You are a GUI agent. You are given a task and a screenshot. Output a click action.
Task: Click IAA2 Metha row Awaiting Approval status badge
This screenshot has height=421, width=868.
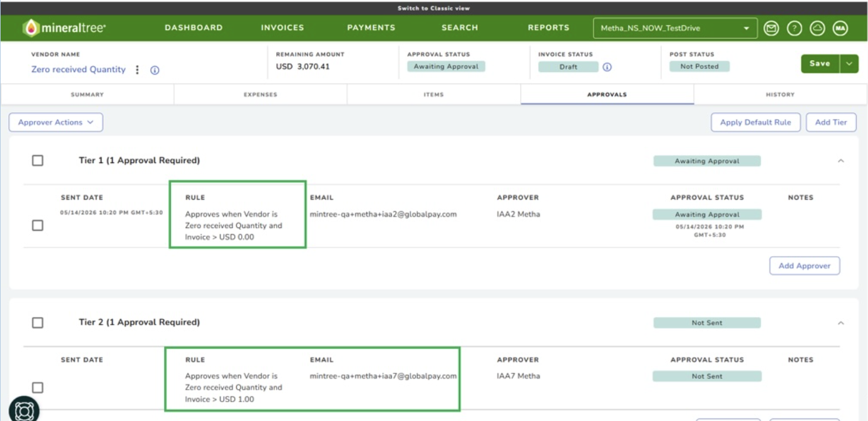[707, 214]
